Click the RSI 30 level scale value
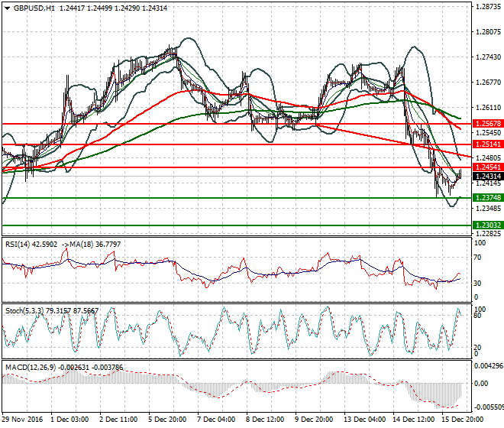The image size is (504, 428). [477, 284]
